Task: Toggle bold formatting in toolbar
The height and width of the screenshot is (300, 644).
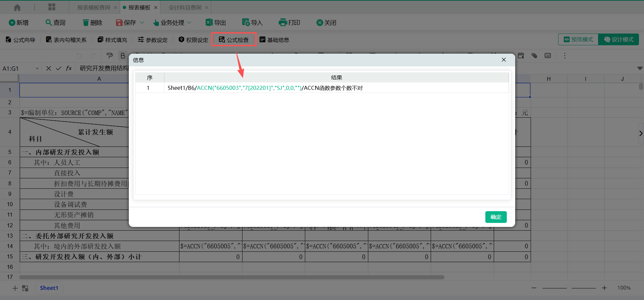Action: [x=123, y=56]
